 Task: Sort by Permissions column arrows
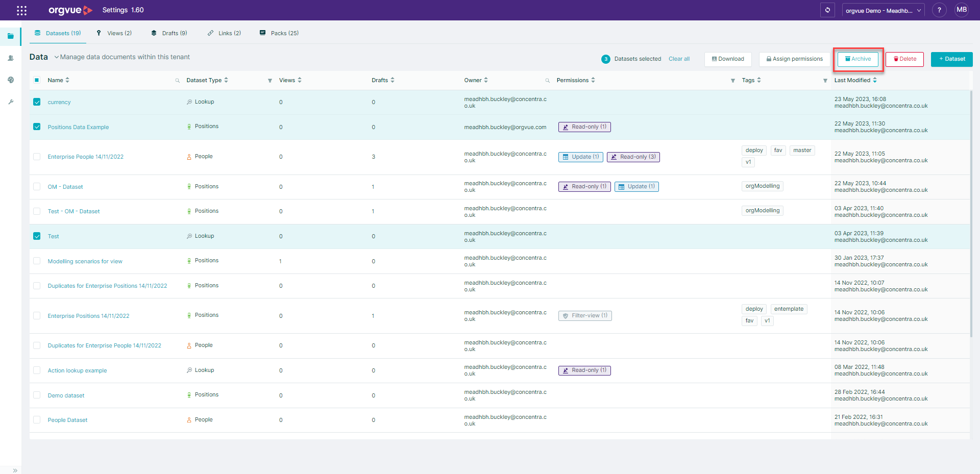[x=593, y=80]
